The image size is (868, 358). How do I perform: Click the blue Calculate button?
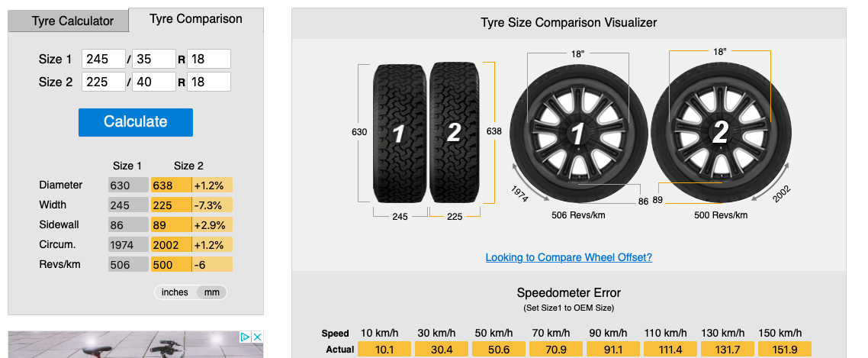pos(136,122)
